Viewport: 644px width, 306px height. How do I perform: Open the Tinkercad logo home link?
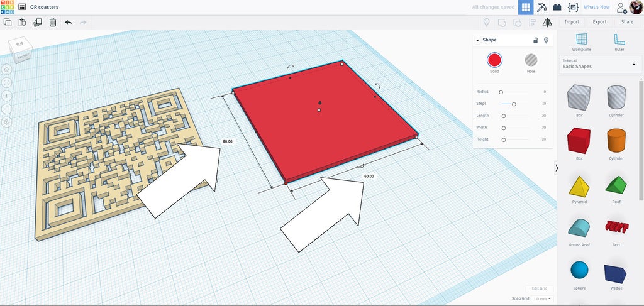tap(8, 7)
